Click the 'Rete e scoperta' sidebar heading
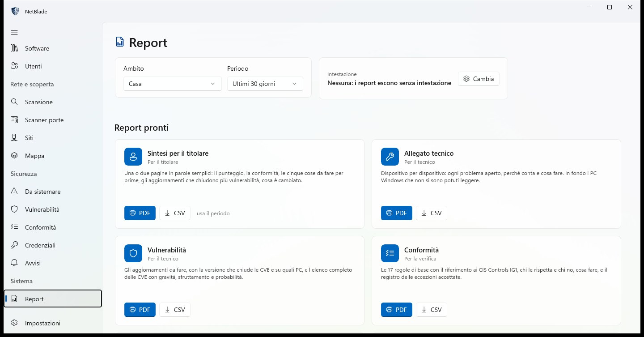 (32, 84)
